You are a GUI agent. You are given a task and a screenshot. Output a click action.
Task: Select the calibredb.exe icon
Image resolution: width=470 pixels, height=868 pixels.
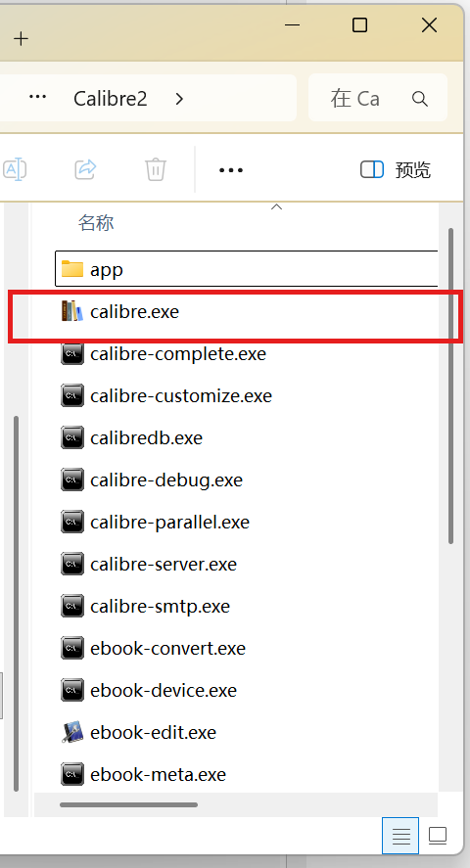click(71, 437)
